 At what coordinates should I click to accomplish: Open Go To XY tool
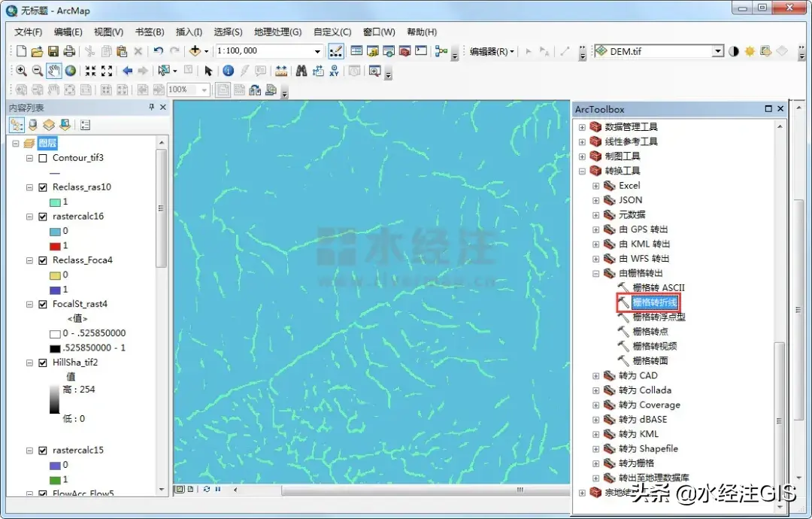click(334, 71)
